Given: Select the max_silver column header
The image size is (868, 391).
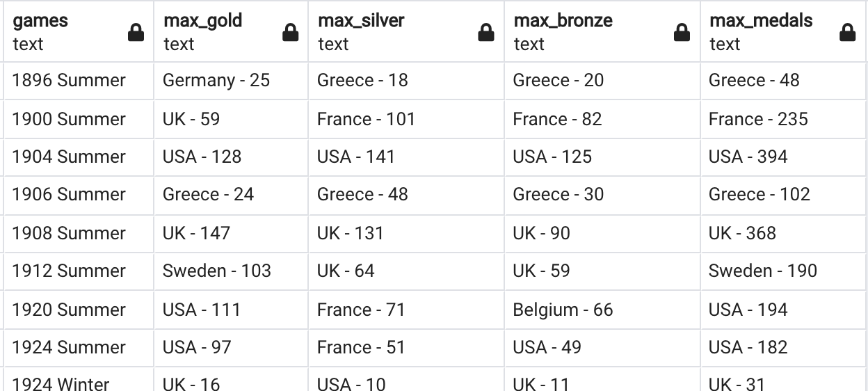Looking at the screenshot, I should click(x=406, y=31).
